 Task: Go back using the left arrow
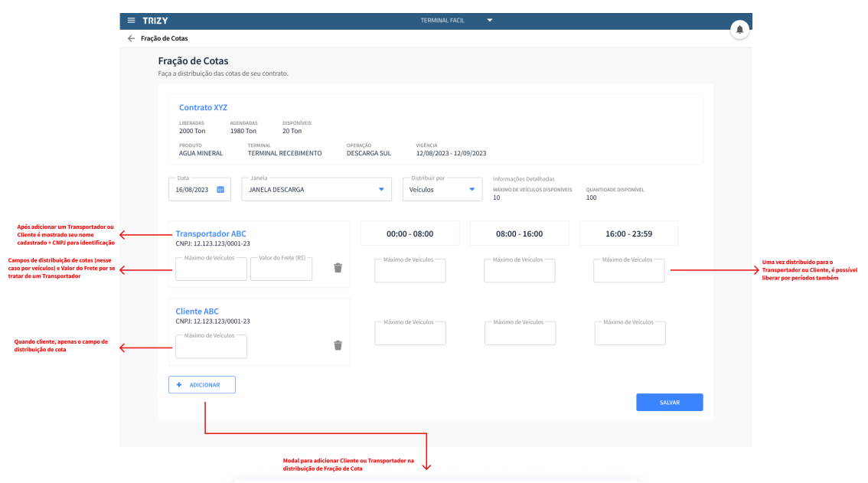pos(131,38)
